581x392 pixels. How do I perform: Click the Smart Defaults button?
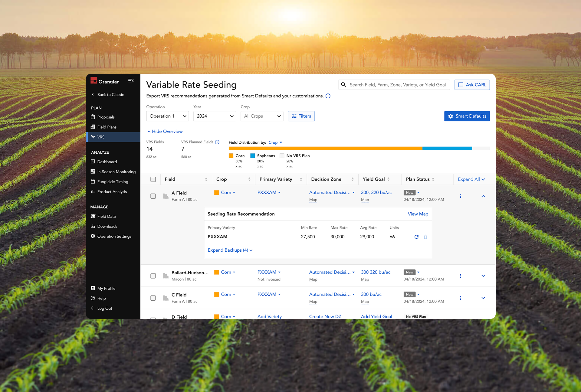[467, 116]
